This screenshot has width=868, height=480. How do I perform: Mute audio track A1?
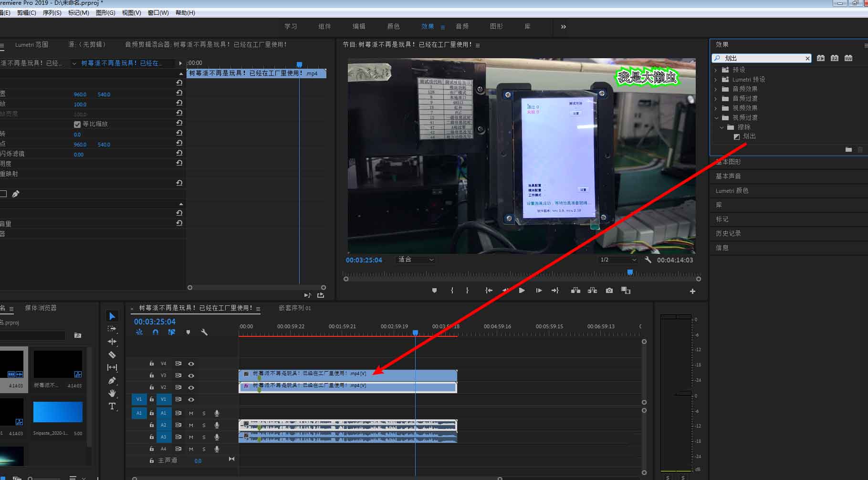point(191,413)
